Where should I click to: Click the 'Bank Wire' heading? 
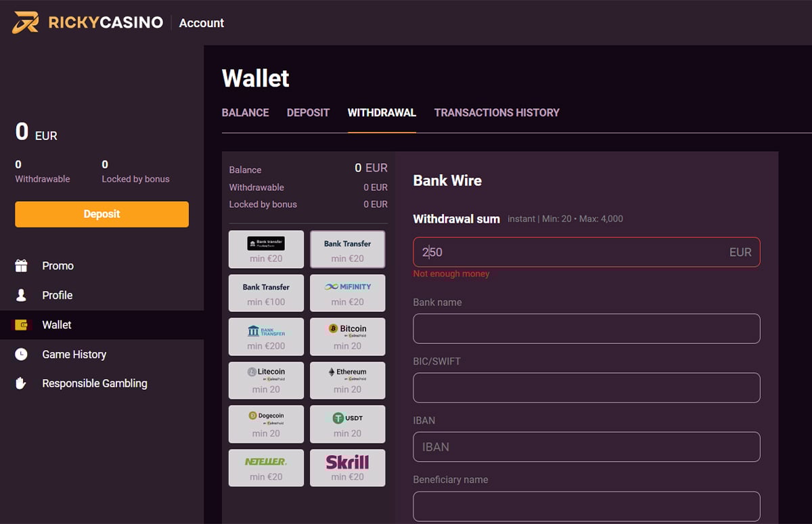pyautogui.click(x=447, y=181)
